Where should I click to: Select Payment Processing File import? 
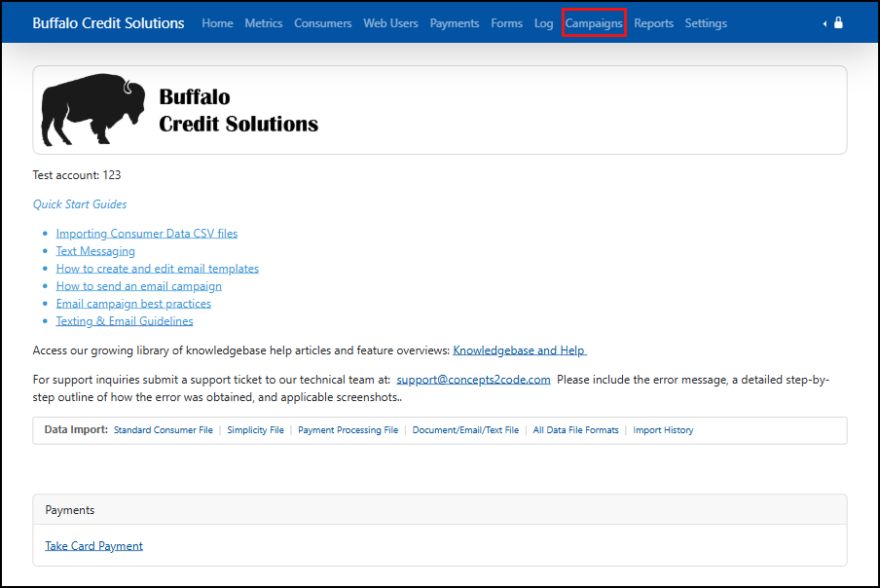click(348, 429)
